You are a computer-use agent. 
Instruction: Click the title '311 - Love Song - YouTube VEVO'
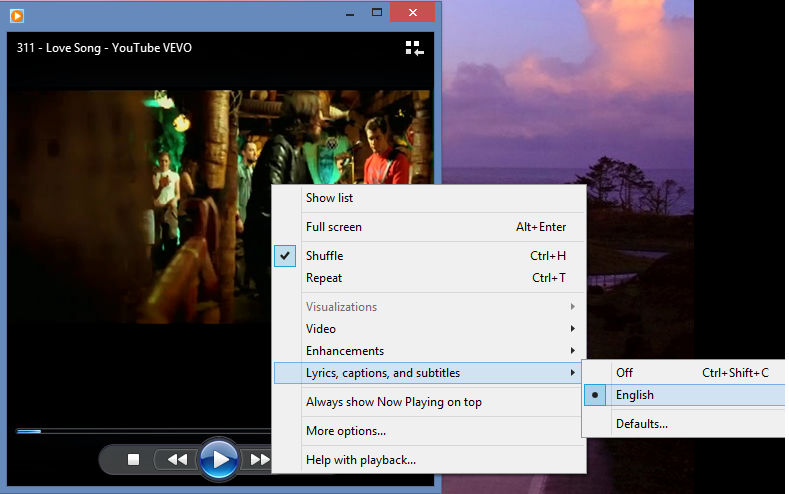104,48
